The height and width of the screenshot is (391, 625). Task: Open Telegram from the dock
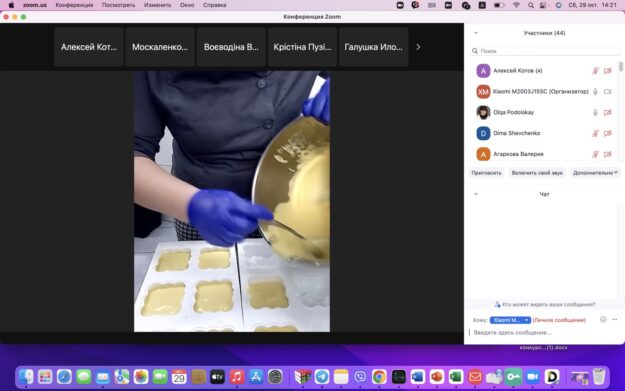pyautogui.click(x=322, y=377)
